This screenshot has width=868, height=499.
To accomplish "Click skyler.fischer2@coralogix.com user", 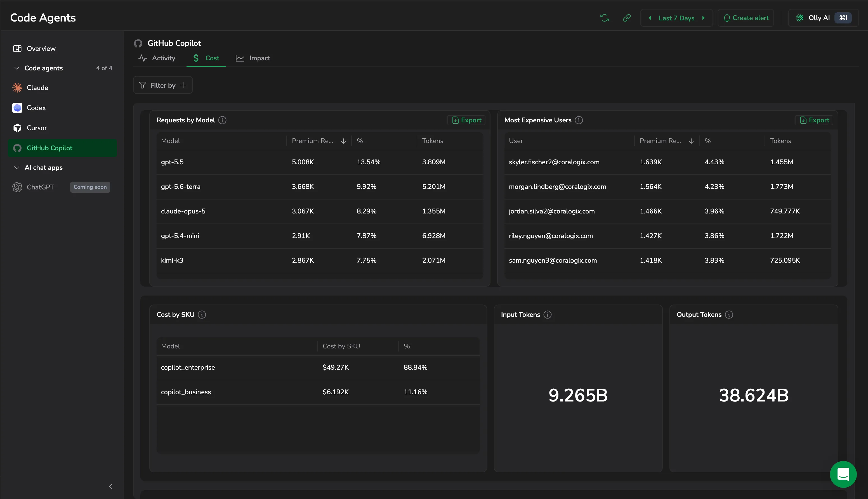I will 554,162.
